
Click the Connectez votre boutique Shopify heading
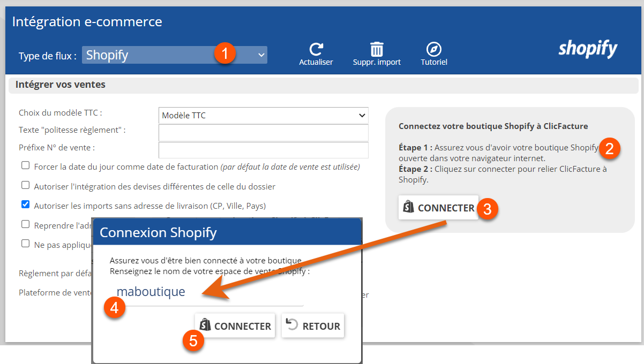[x=493, y=126]
